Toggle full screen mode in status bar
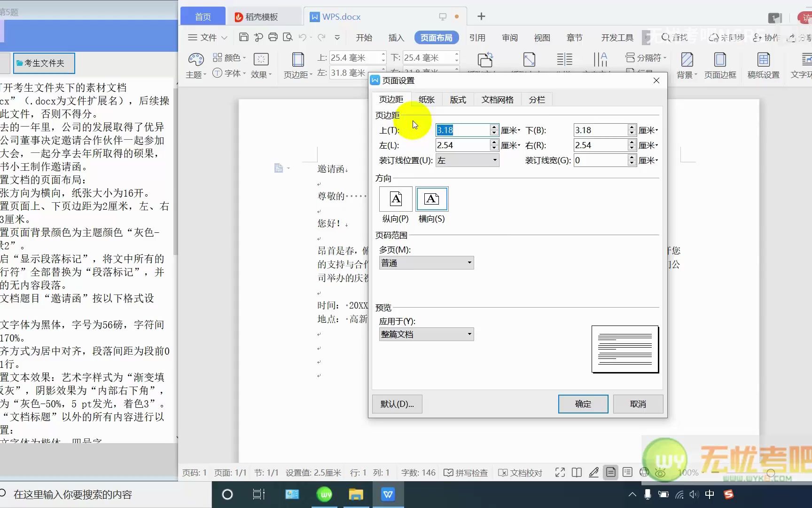The image size is (812, 508). pos(559,473)
